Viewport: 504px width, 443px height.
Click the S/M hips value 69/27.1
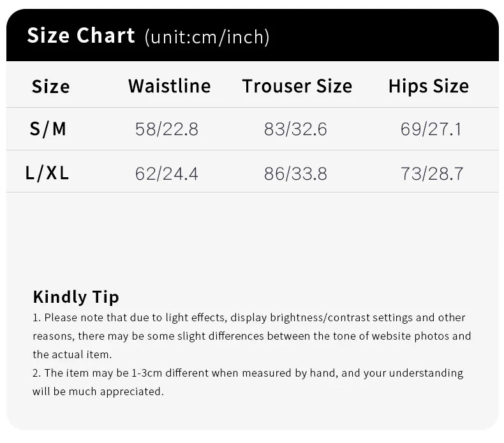tap(431, 129)
